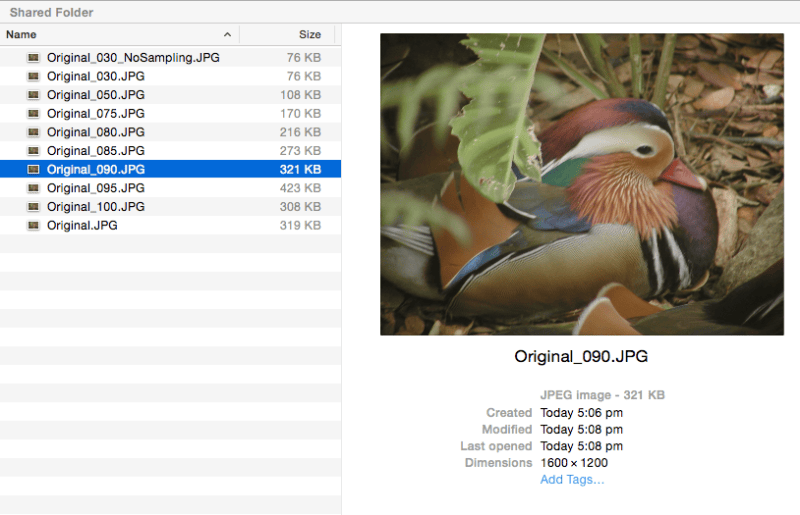Click the 321 KB size in selected row
Screen dimensions: 800x515
click(x=300, y=169)
